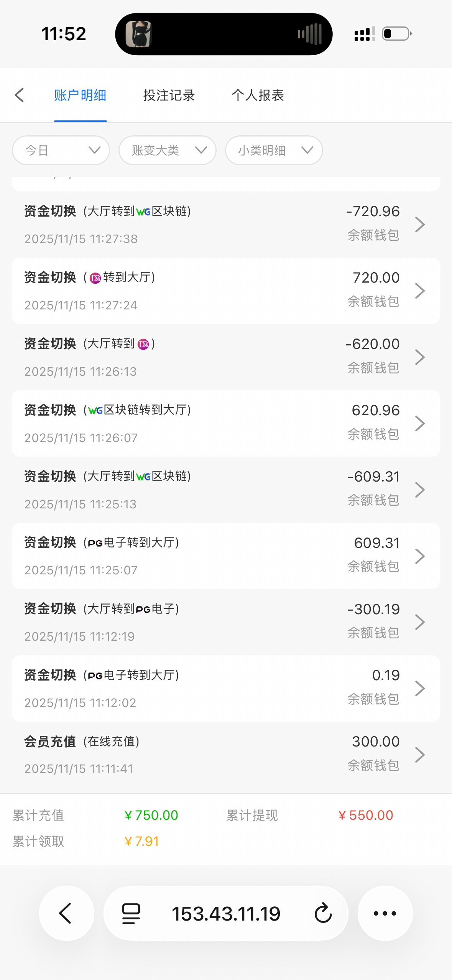This screenshot has width=452, height=980.
Task: Tap the browser back button
Action: (x=66, y=913)
